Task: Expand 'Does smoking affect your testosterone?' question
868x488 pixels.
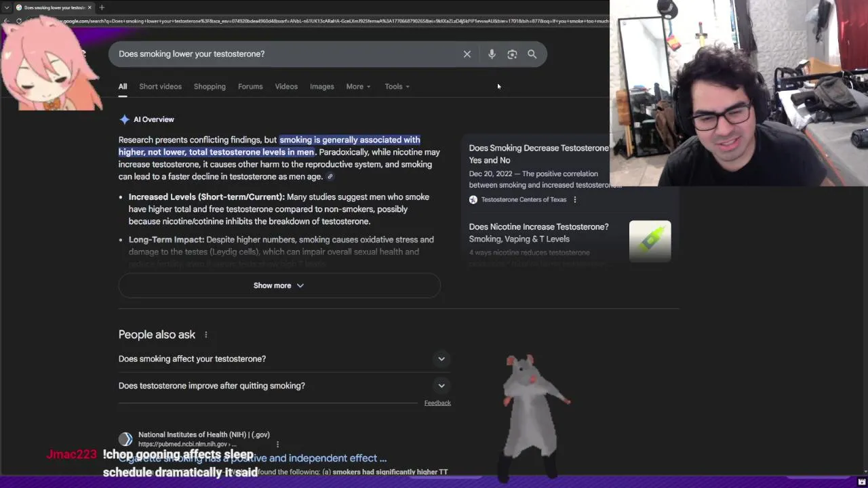Action: click(285, 359)
